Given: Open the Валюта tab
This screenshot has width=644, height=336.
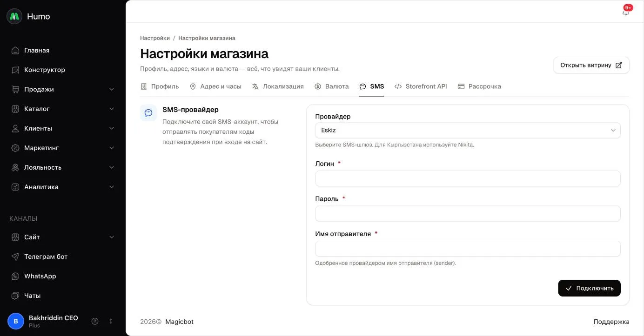Looking at the screenshot, I should pyautogui.click(x=331, y=86).
